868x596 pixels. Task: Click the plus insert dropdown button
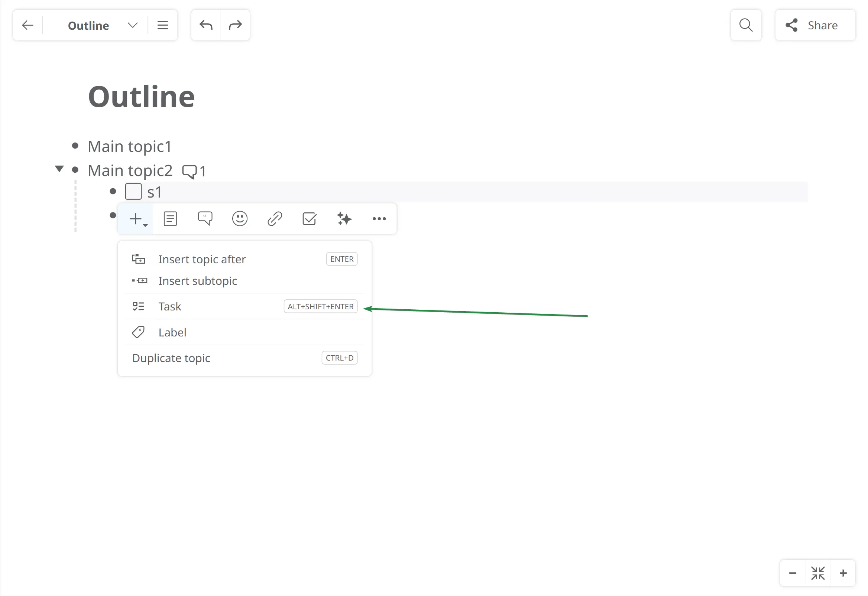tap(137, 219)
